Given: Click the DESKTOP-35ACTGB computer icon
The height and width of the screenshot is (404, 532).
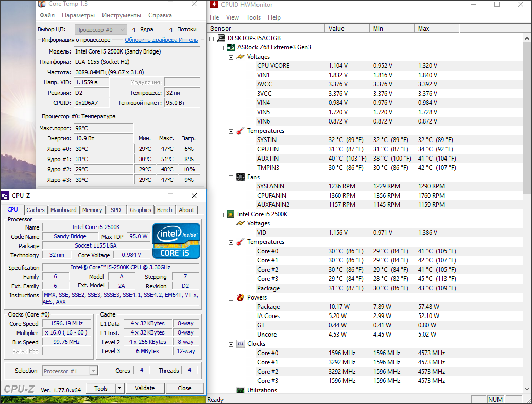Looking at the screenshot, I should (x=221, y=38).
